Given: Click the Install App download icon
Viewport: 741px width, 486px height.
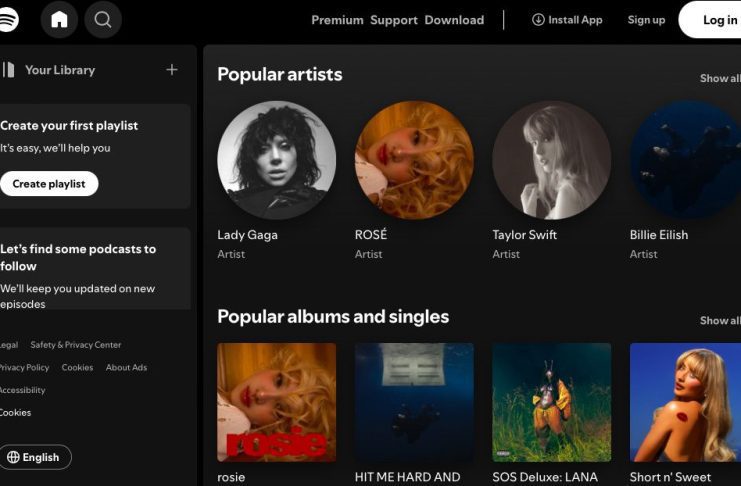Looking at the screenshot, I should pyautogui.click(x=538, y=19).
